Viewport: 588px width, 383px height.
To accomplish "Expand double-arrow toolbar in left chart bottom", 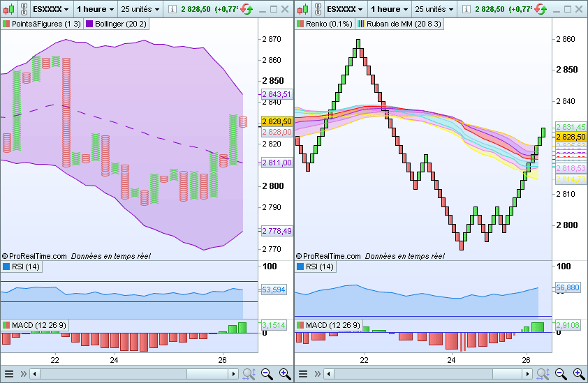I will coord(23,374).
